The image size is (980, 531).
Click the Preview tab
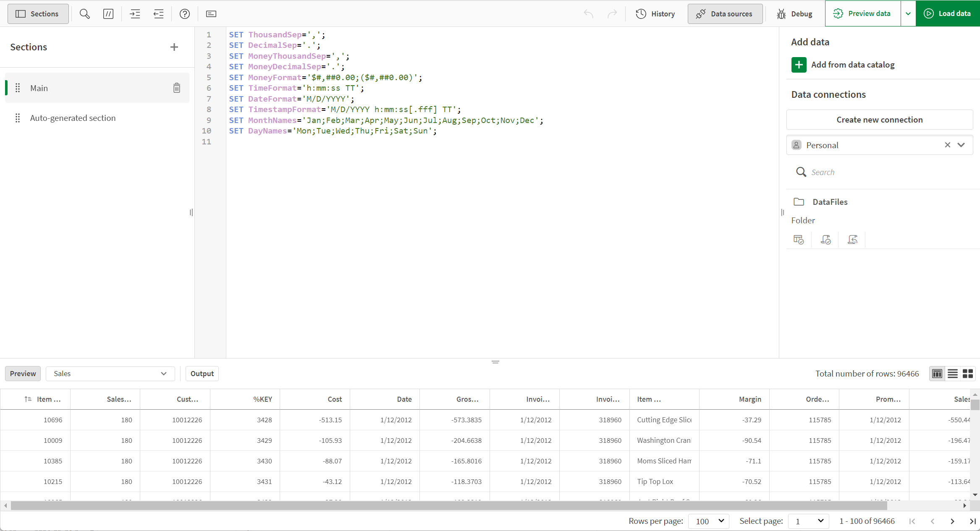(x=23, y=374)
